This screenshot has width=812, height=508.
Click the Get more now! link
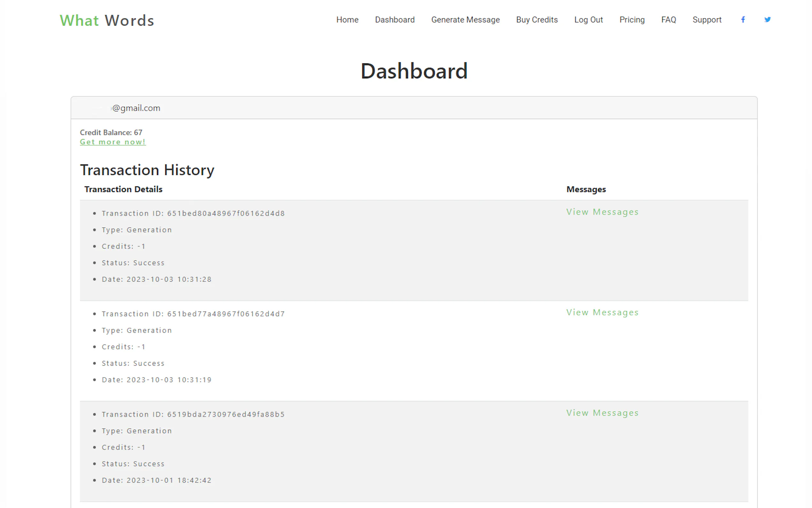[x=113, y=142]
